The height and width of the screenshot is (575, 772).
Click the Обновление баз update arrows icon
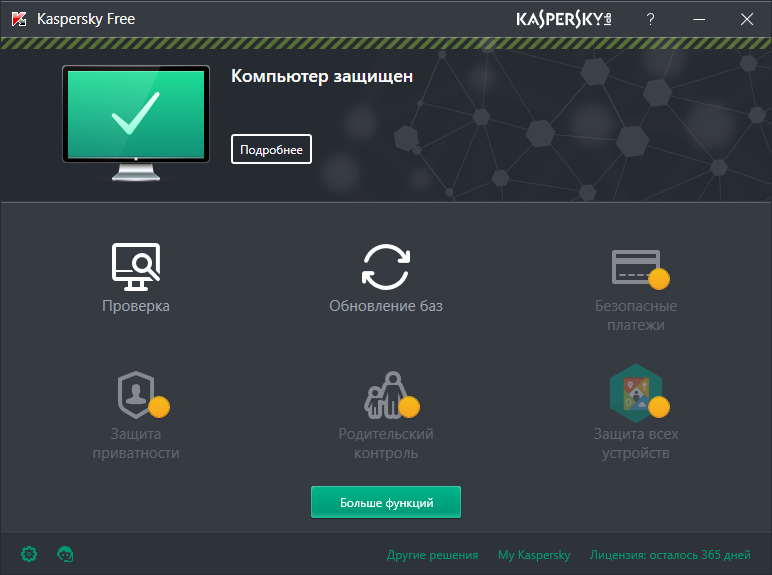pyautogui.click(x=386, y=267)
